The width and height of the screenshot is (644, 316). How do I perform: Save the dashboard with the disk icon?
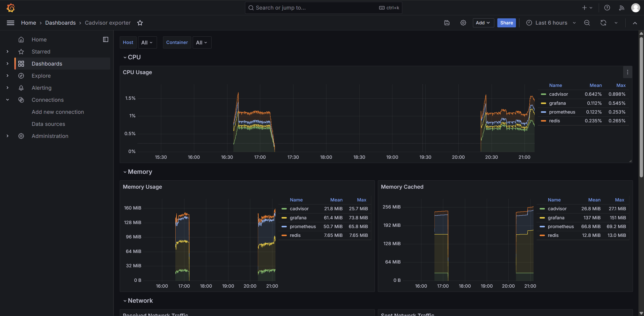click(x=447, y=23)
